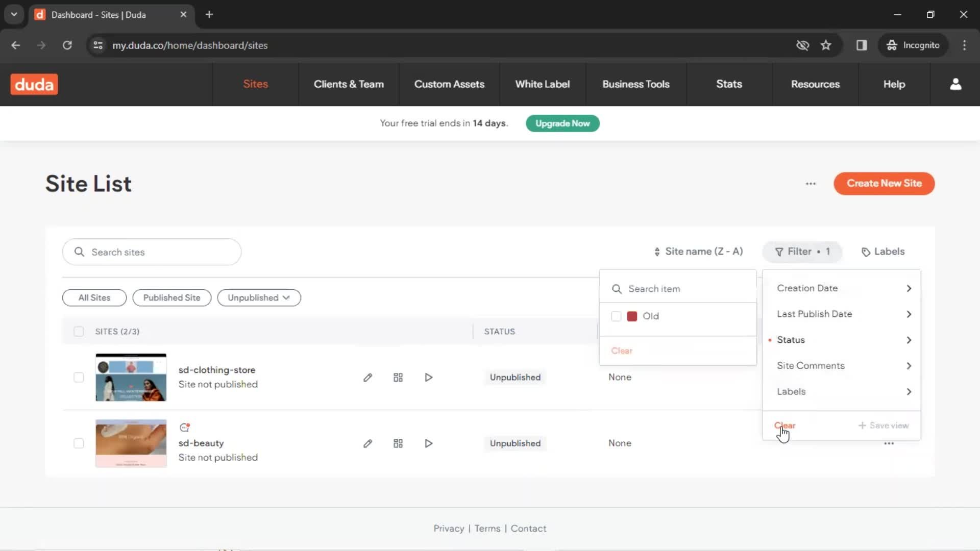
Task: Open the site comments icon above sd-beauty
Action: 184,428
